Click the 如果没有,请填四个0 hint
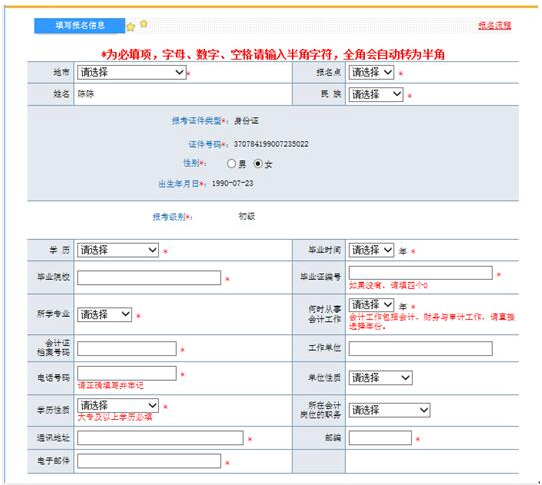The width and height of the screenshot is (542, 485). (x=388, y=286)
